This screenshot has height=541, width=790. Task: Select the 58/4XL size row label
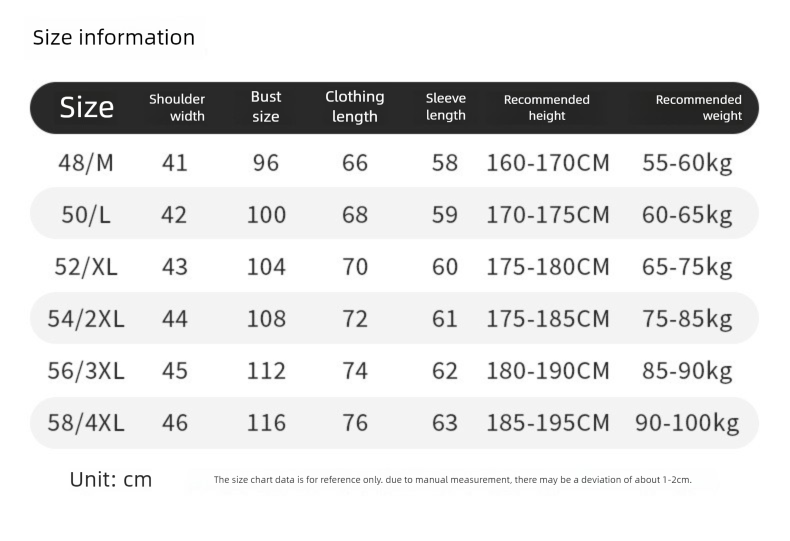(87, 423)
